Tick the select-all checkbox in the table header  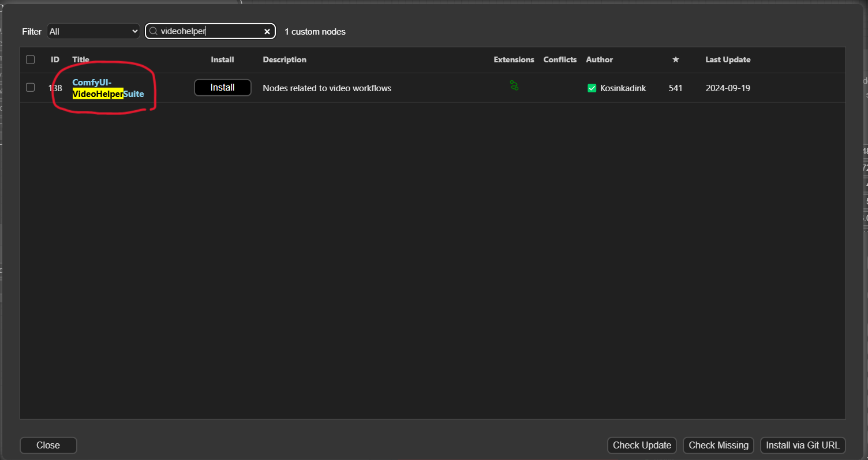[30, 59]
